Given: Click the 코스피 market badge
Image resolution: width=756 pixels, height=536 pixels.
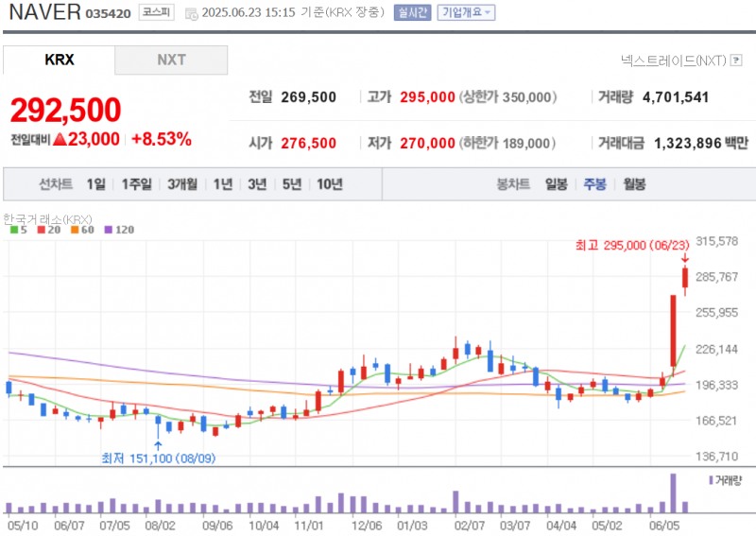Looking at the screenshot, I should [156, 12].
